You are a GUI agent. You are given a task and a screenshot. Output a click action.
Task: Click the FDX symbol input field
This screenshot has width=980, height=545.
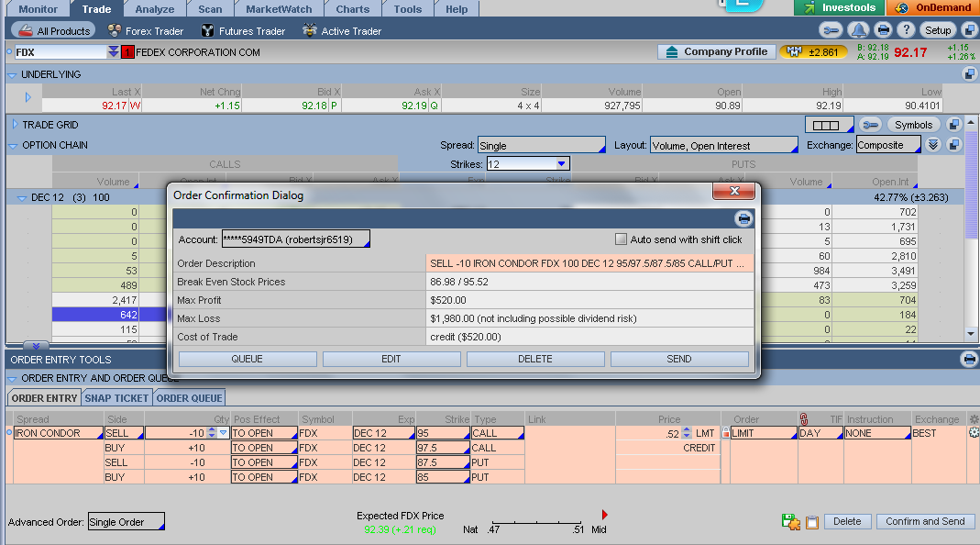point(60,52)
